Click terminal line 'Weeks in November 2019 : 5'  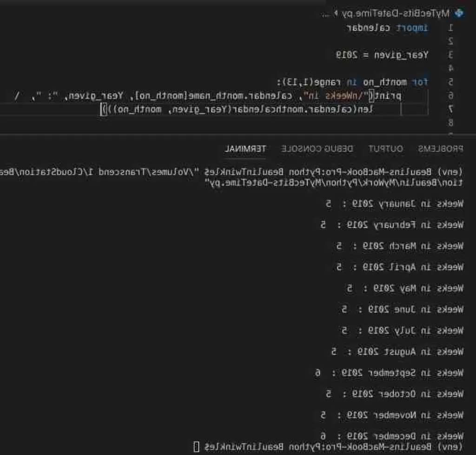click(391, 415)
